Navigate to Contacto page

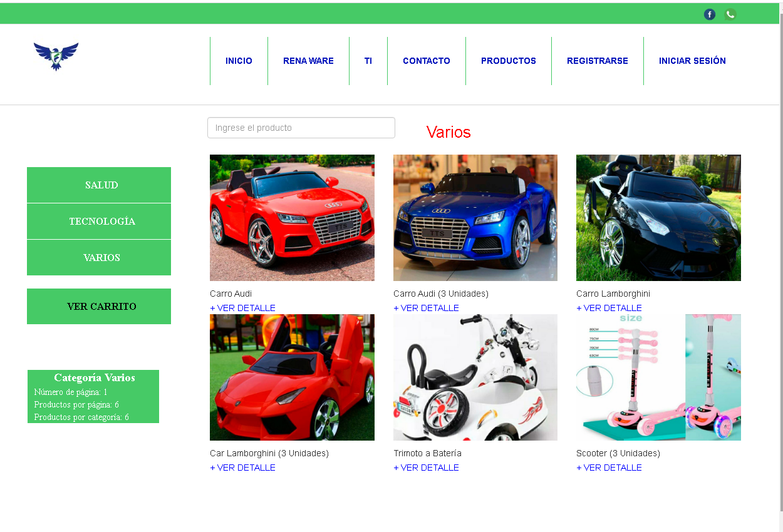point(426,61)
